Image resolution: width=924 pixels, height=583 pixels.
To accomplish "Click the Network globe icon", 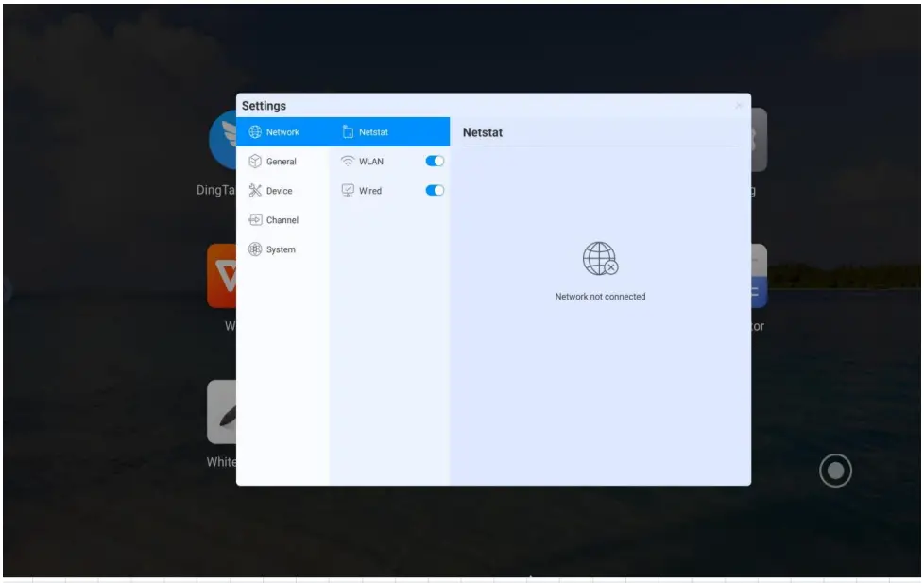I will [254, 132].
